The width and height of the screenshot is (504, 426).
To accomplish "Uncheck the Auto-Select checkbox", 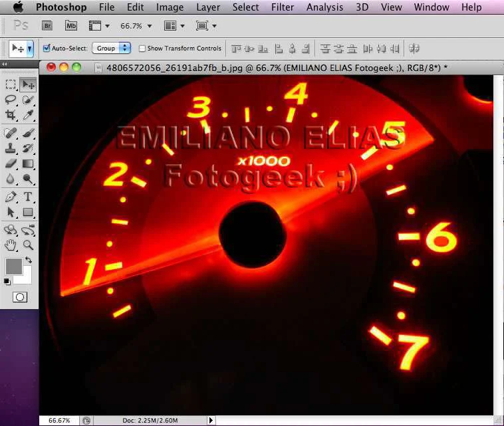I will (x=47, y=49).
